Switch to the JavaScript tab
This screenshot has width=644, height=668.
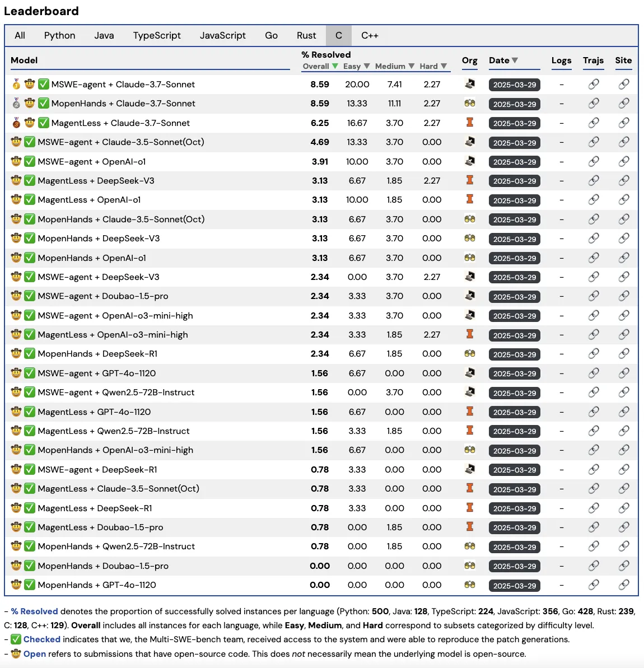pyautogui.click(x=222, y=35)
